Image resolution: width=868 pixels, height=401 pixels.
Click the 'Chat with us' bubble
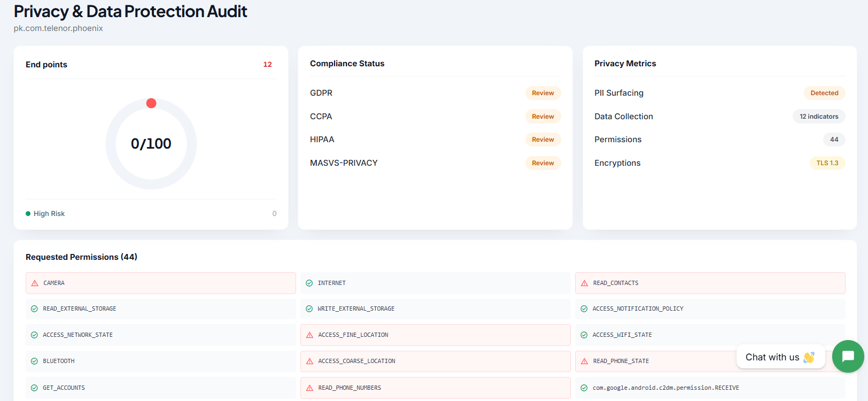click(x=780, y=357)
